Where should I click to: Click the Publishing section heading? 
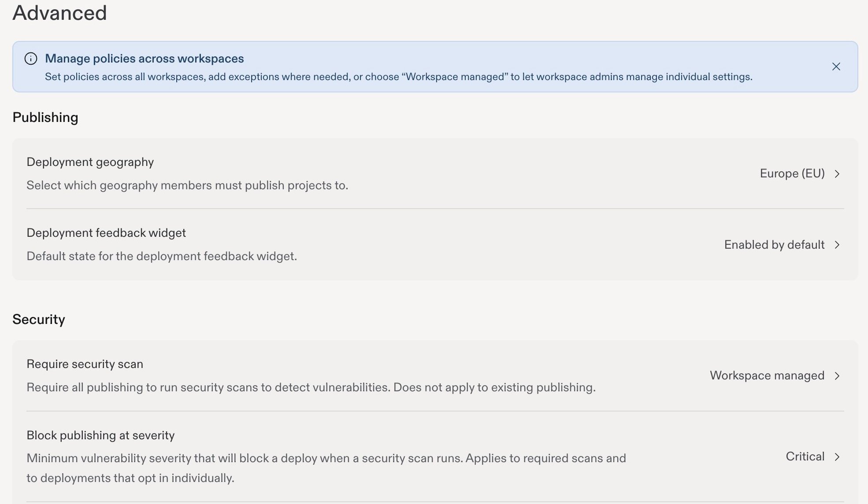tap(45, 118)
